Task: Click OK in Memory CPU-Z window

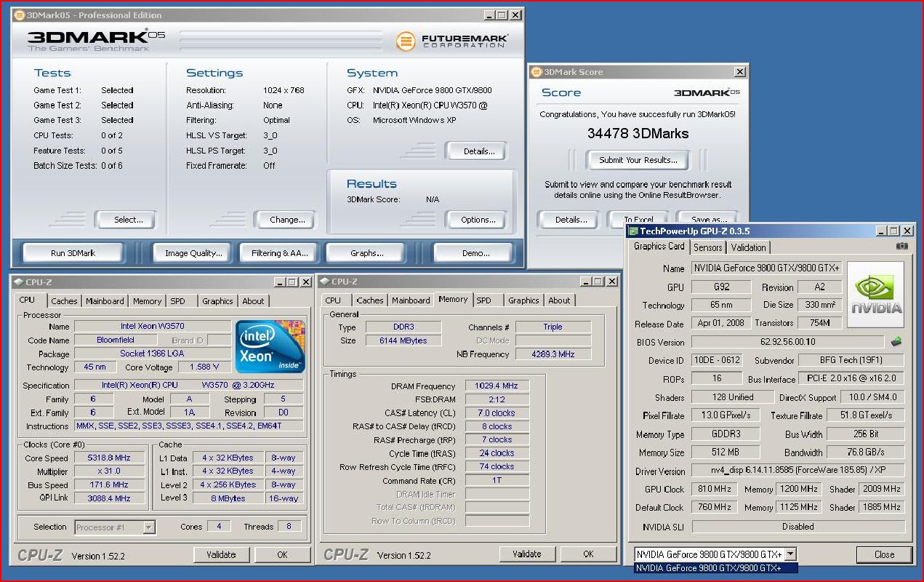Action: point(588,554)
